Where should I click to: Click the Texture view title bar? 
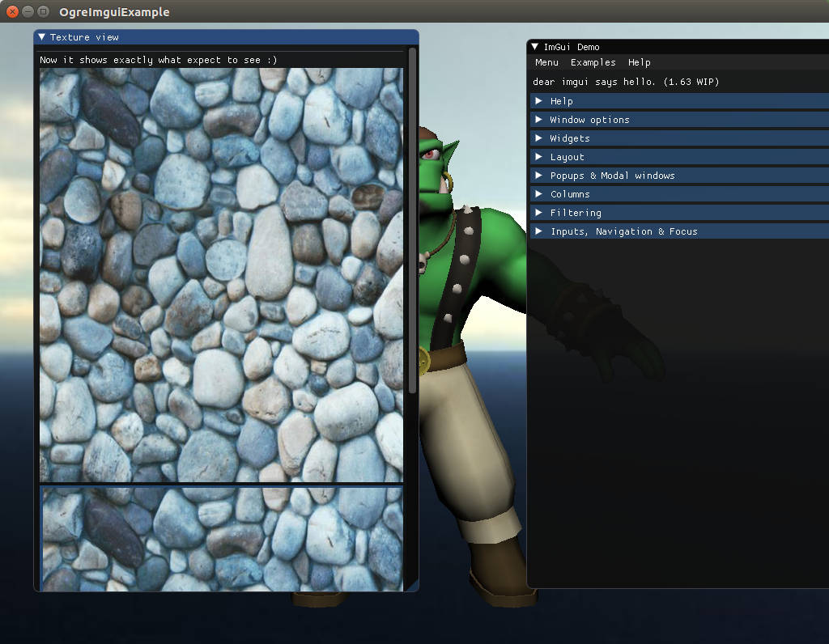point(227,37)
